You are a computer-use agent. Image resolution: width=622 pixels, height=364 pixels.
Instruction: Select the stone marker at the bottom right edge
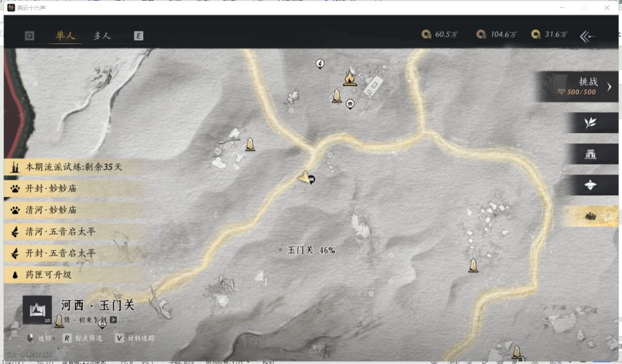(516, 352)
